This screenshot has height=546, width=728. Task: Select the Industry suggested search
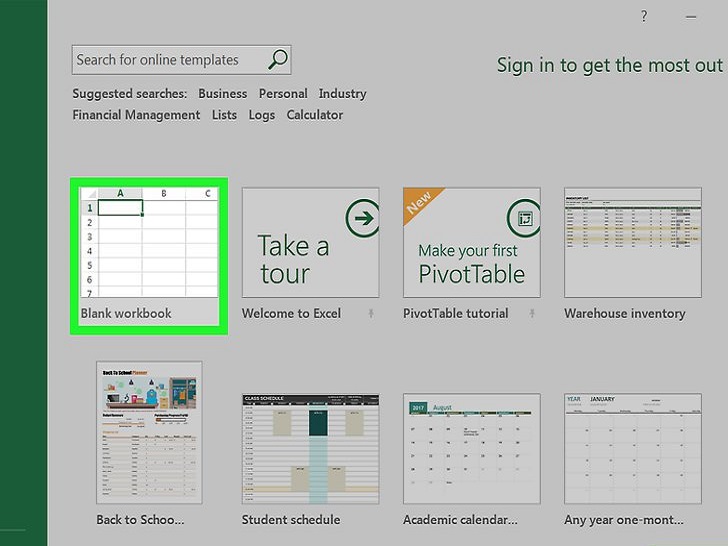[343, 94]
